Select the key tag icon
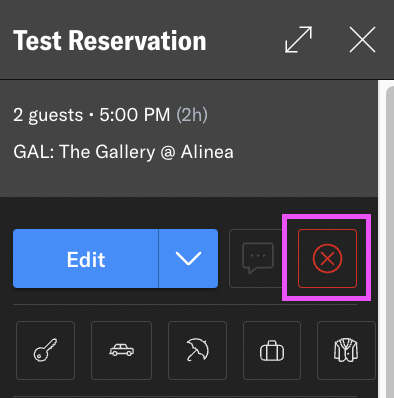This screenshot has width=394, height=398. [45, 350]
